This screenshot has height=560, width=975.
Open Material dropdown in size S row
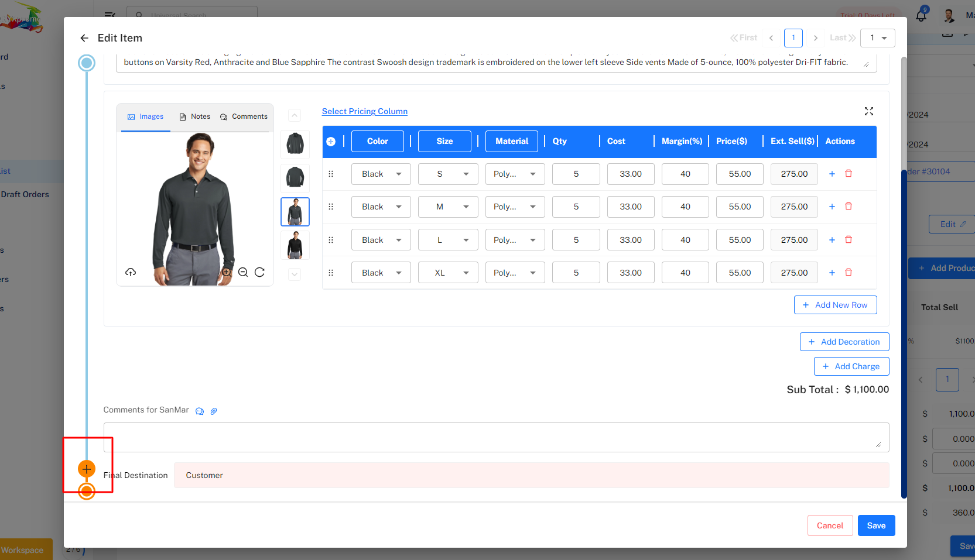pos(515,174)
